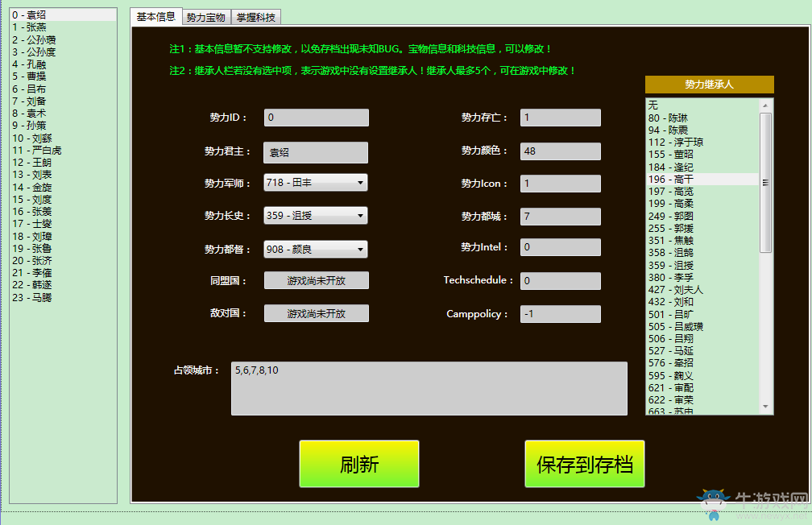Select 19 - 张鲁 in faction list
This screenshot has height=525, width=812.
point(63,249)
